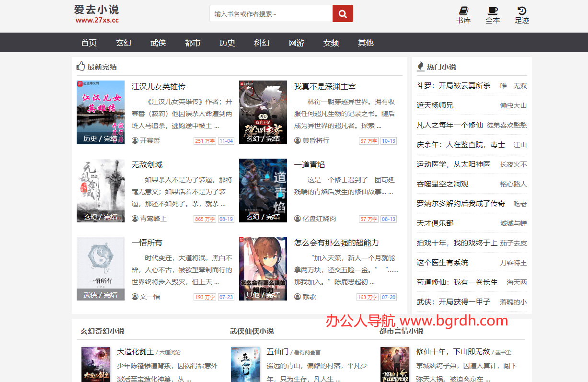
Task: Open cover thumbnail of 大造化剑主
Action: click(96, 365)
